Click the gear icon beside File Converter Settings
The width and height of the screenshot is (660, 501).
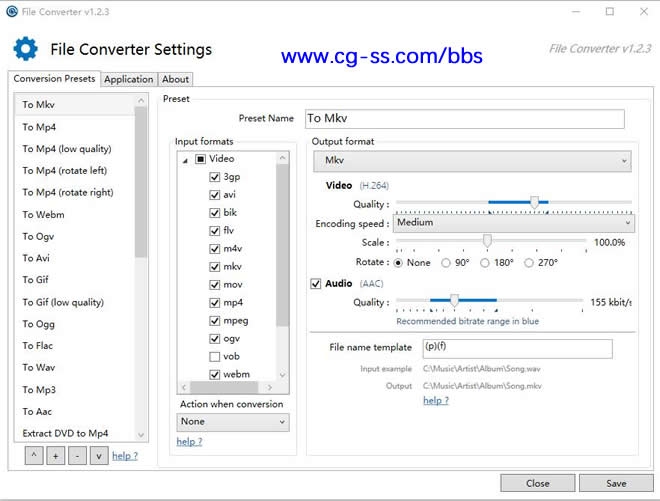coord(25,49)
